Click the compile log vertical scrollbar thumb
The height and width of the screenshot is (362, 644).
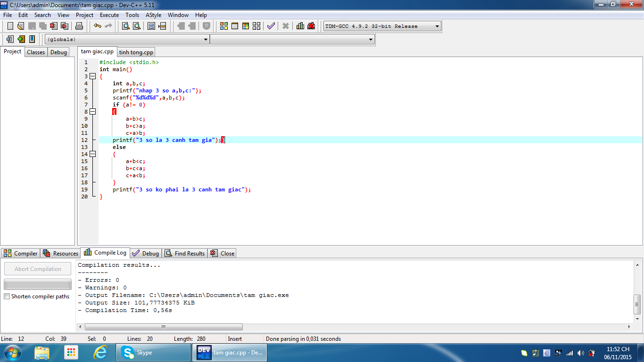tap(637, 304)
